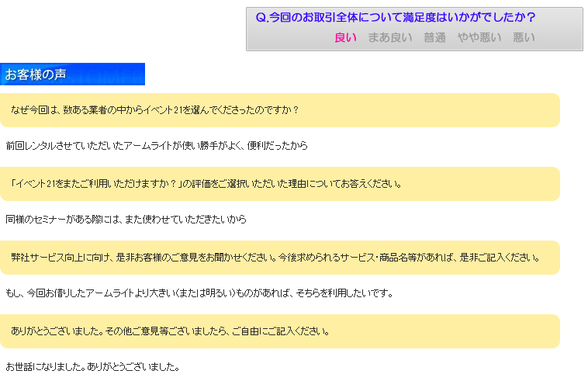The width and height of the screenshot is (588, 381).
Task: Select the pink 良い satisfaction rating
Action: coord(345,37)
